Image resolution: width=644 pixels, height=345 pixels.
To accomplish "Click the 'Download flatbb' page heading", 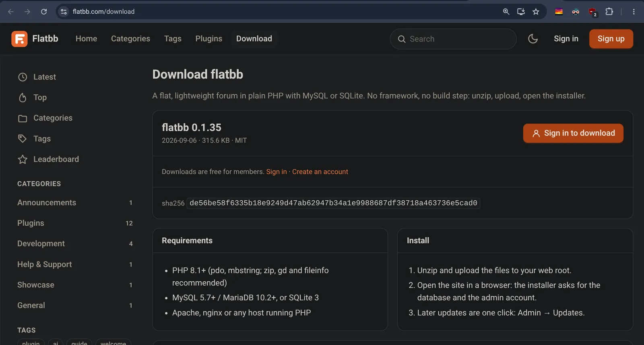I will [x=198, y=74].
